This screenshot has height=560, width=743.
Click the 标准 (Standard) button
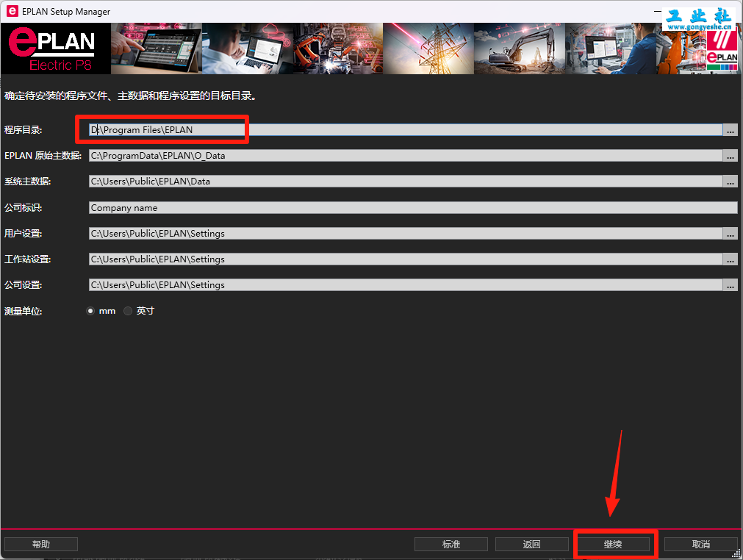click(451, 545)
